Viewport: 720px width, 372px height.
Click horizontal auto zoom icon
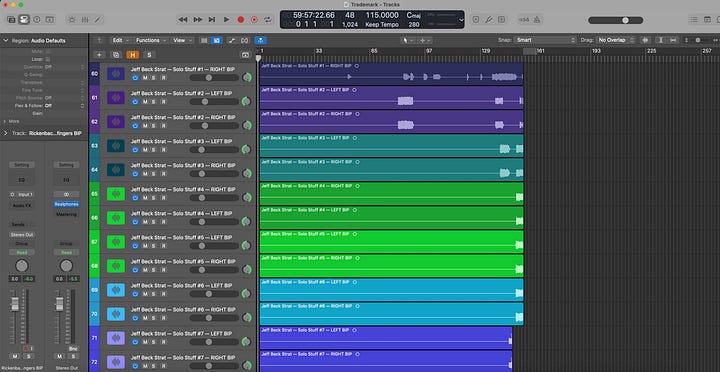point(673,40)
